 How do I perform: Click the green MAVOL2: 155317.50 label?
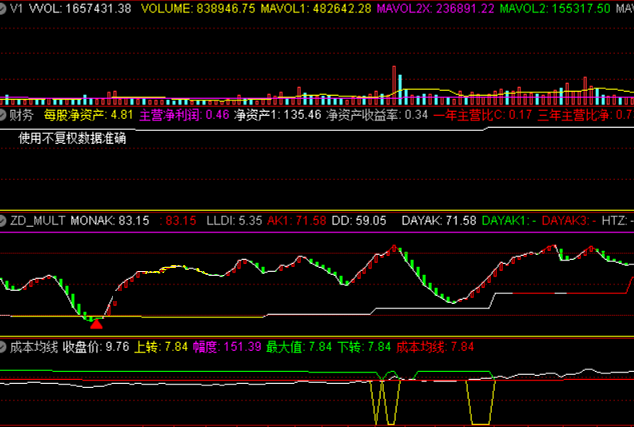[555, 8]
